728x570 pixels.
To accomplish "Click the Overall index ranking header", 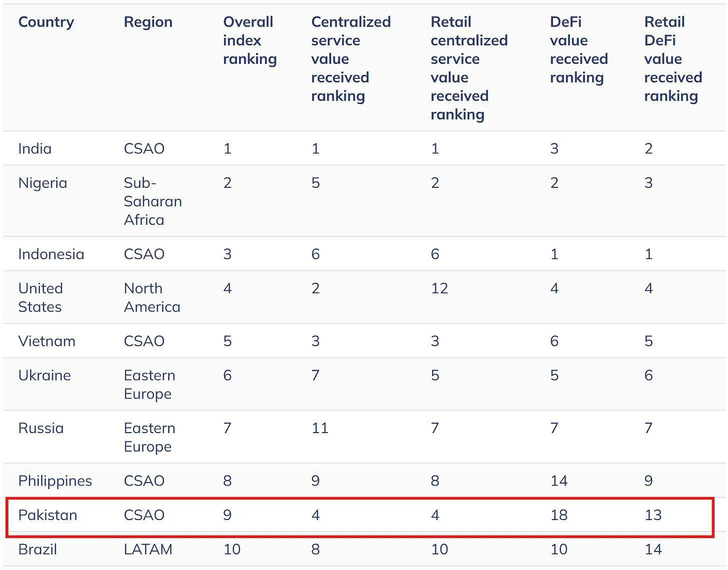I will pos(249,40).
